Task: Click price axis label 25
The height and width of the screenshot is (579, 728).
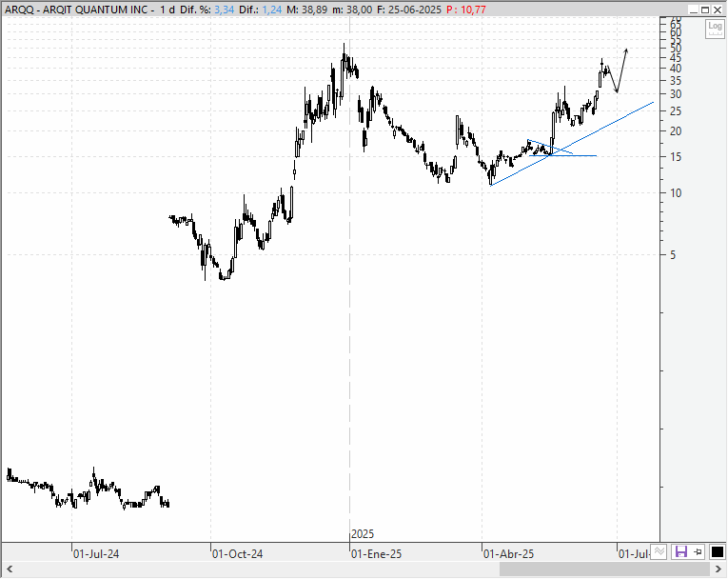Action: pos(676,111)
